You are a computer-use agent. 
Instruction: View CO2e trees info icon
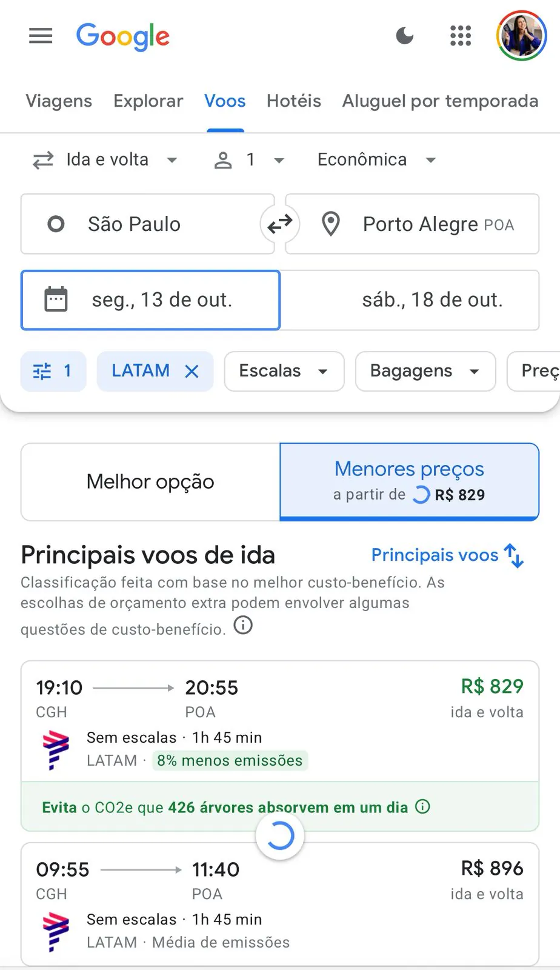coord(422,806)
